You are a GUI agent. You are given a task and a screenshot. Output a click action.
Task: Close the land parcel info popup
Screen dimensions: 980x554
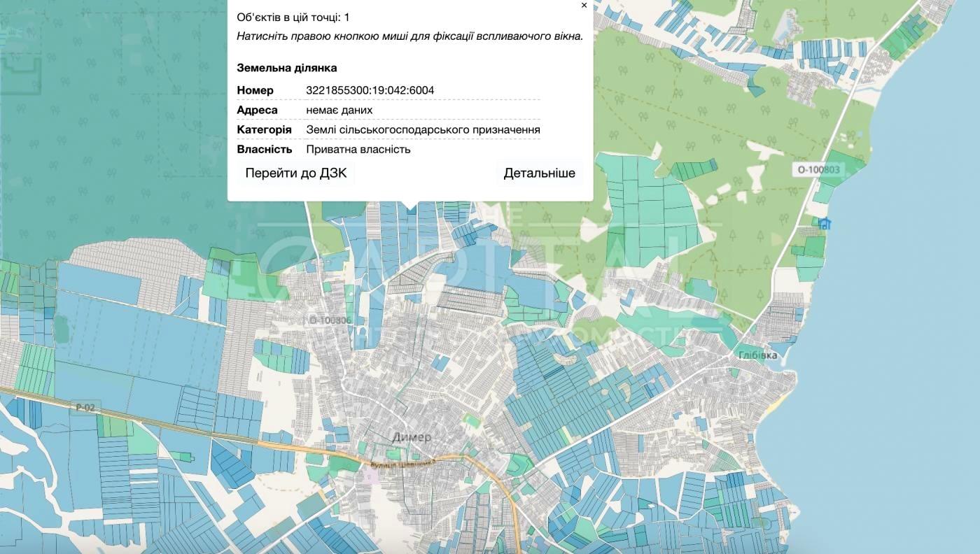[x=584, y=6]
